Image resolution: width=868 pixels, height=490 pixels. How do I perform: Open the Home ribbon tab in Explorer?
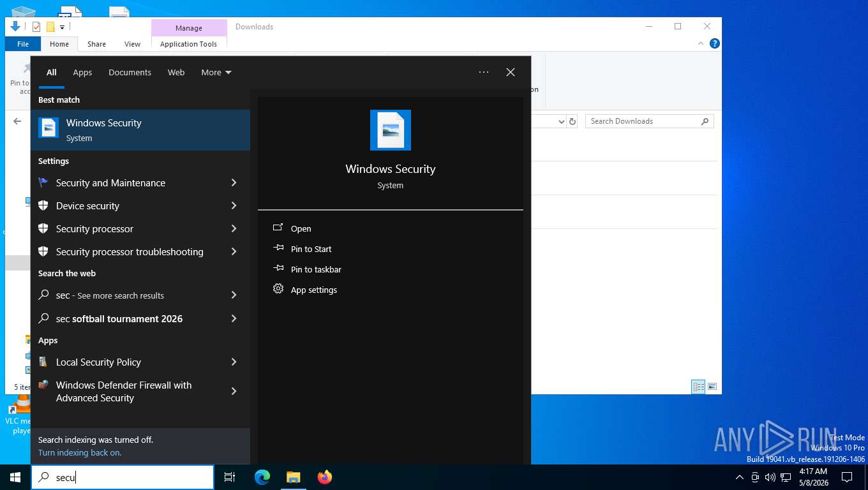[59, 44]
